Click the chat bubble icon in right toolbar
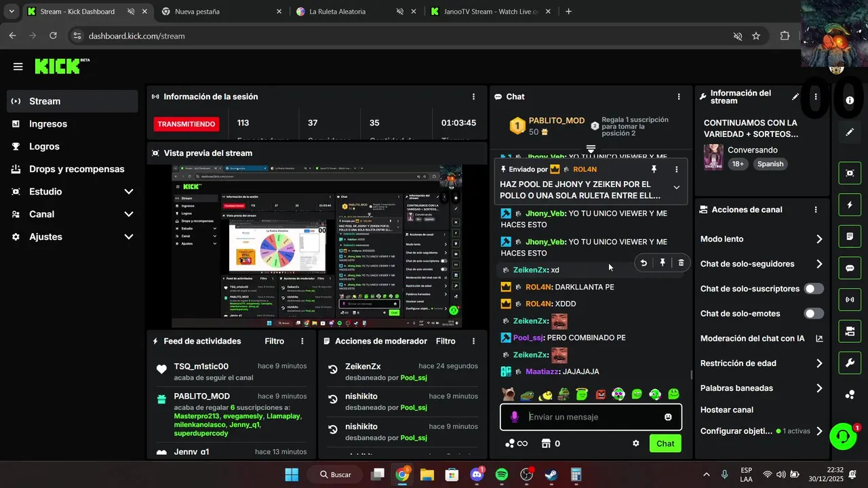 point(850,268)
